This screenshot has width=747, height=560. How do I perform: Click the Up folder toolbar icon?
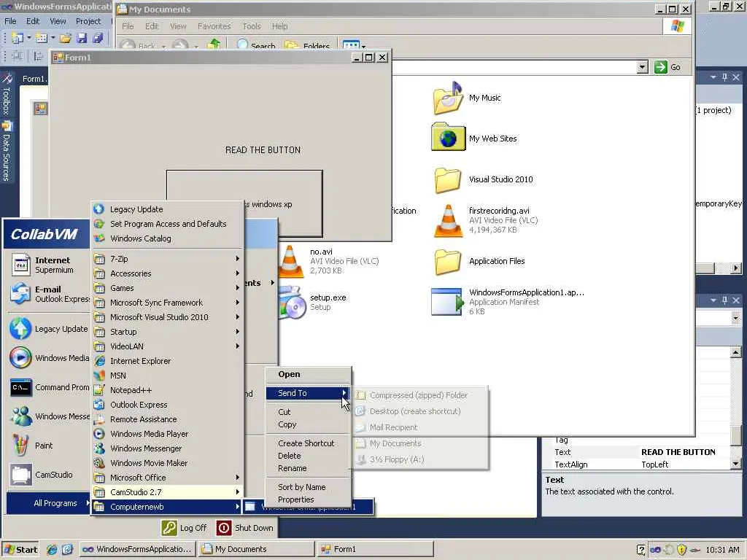pyautogui.click(x=214, y=44)
